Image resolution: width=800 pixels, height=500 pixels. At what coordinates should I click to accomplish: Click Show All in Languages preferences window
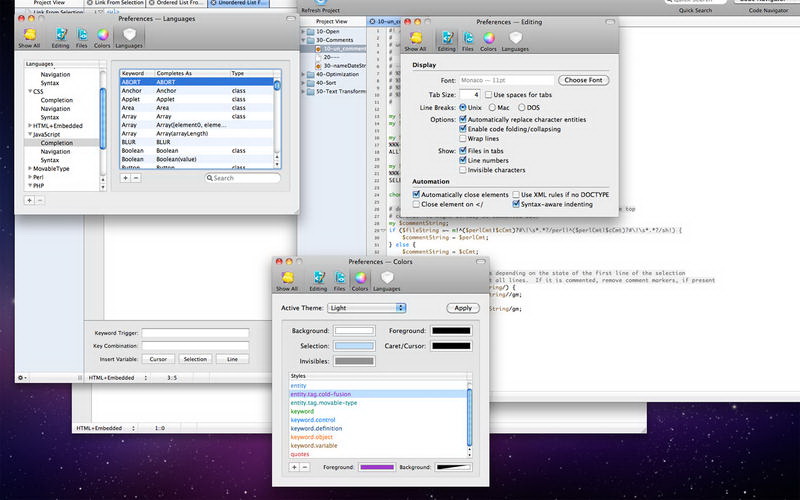coord(29,37)
